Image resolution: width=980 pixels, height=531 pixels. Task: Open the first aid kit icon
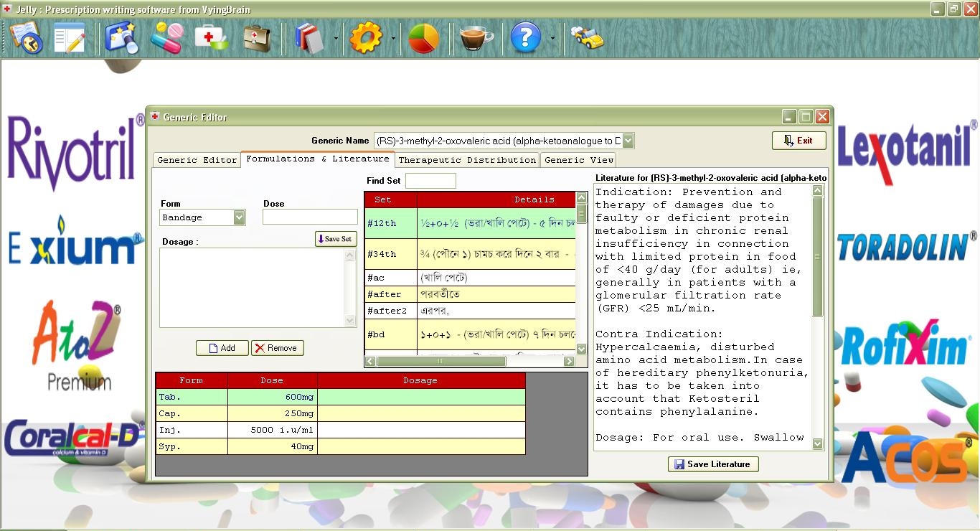click(211, 37)
